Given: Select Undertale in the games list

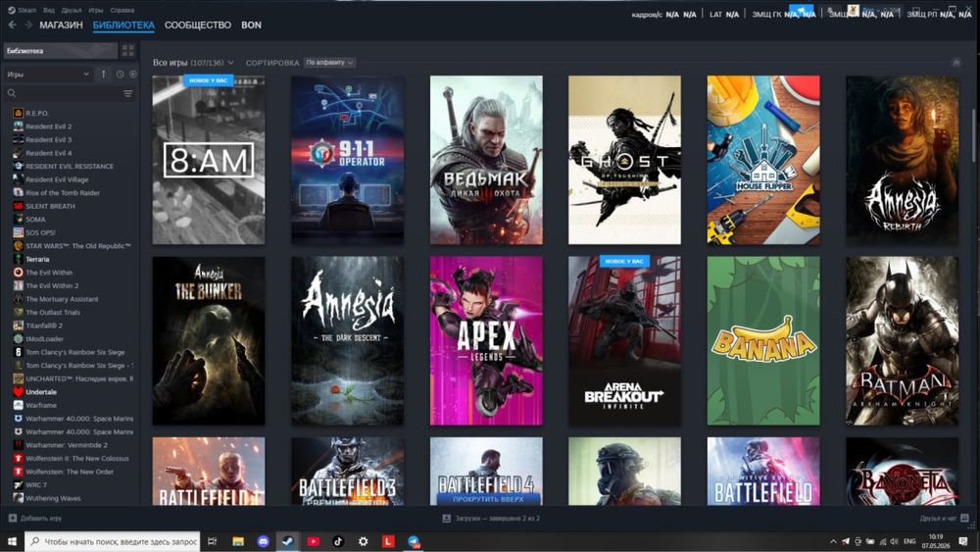Looking at the screenshot, I should click(40, 392).
